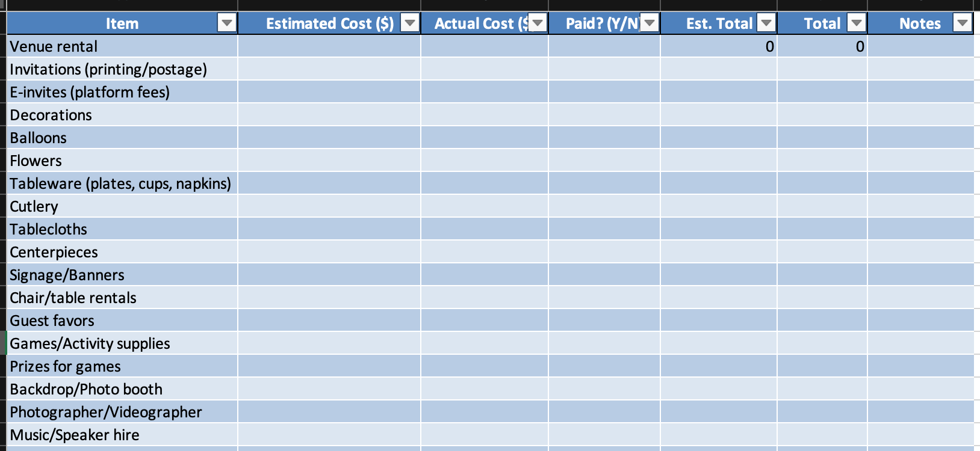Expand the Total column filter arrow
The width and height of the screenshot is (980, 451).
[856, 23]
